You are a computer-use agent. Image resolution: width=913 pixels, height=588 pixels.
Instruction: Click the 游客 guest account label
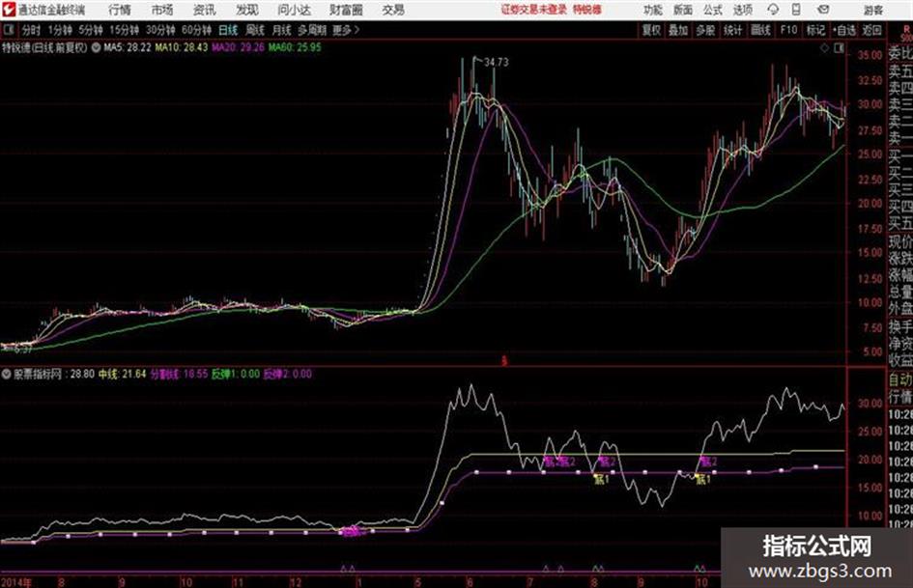click(x=872, y=10)
